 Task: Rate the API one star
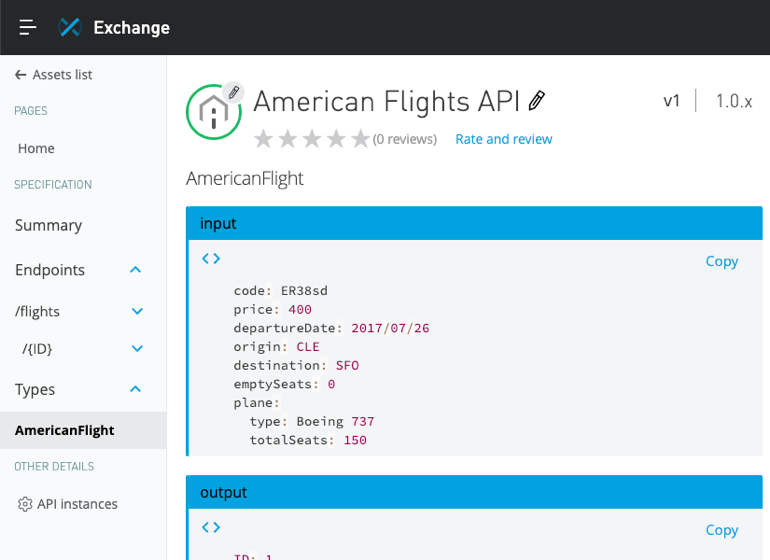tap(264, 139)
